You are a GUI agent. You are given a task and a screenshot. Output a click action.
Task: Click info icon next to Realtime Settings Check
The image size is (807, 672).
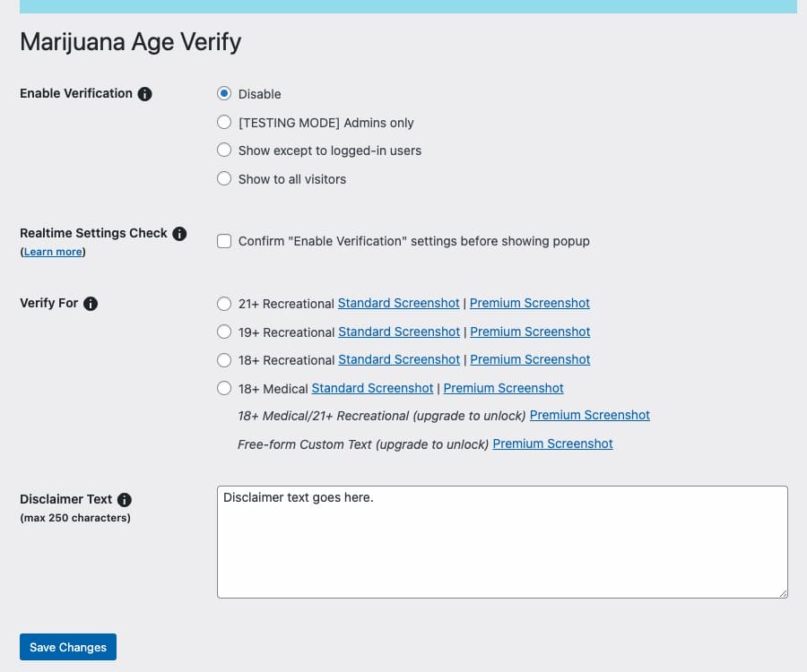coord(179,234)
